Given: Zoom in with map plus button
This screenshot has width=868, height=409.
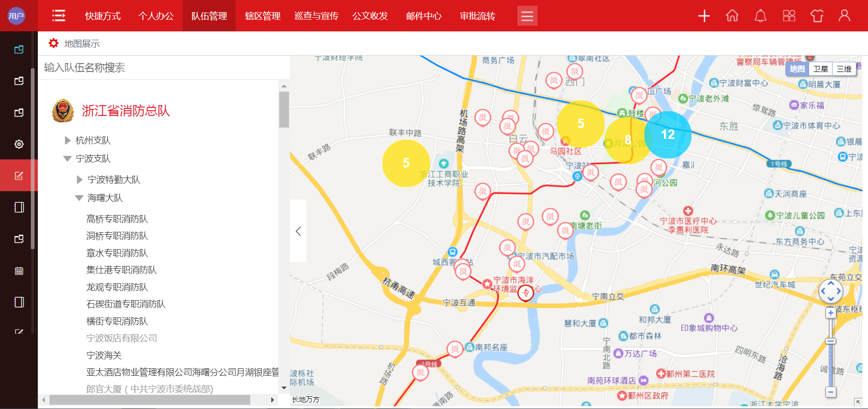Looking at the screenshot, I should click(831, 313).
